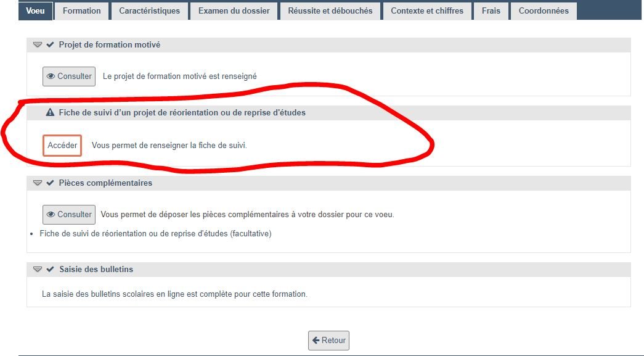Viewport: 644px width, 356px height.
Task: Go back with the Retour button
Action: click(328, 341)
